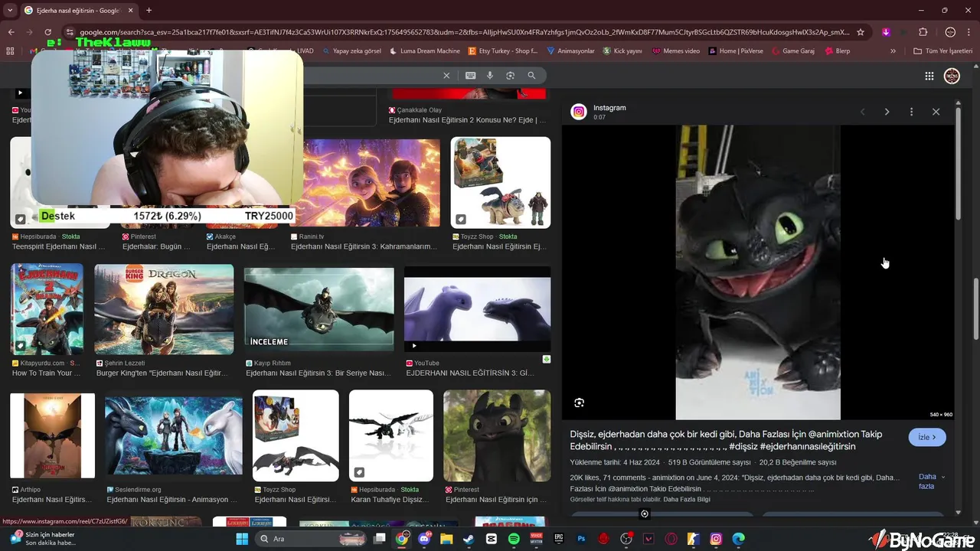Viewport: 980px width, 551px height.
Task: Open a new browser tab
Action: 149,10
